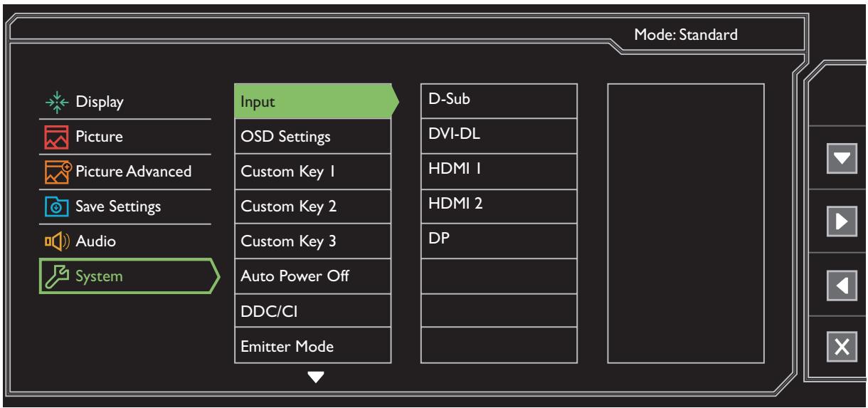Click the Mode: Standard header label
This screenshot has height=408, width=868.
685,33
